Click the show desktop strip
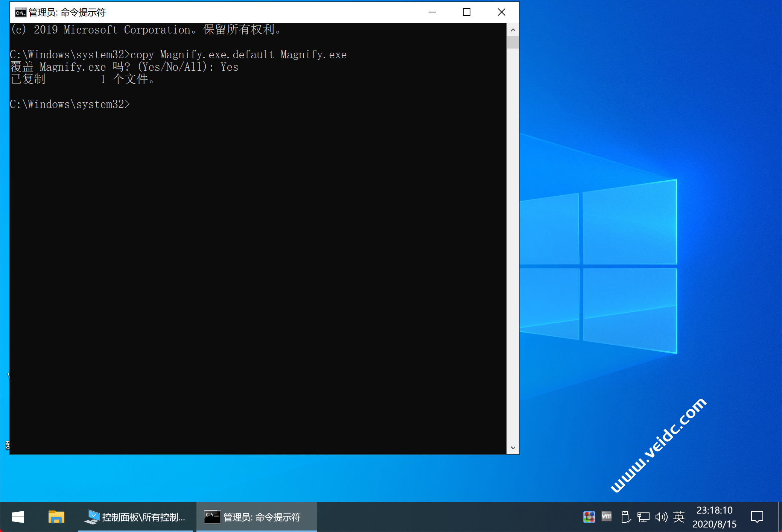The image size is (782, 532). [780, 517]
